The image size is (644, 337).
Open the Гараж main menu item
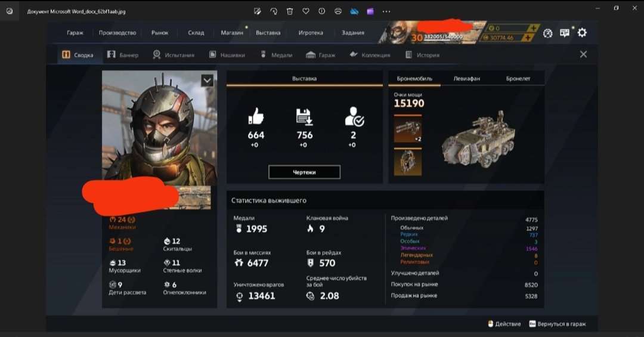(x=75, y=32)
